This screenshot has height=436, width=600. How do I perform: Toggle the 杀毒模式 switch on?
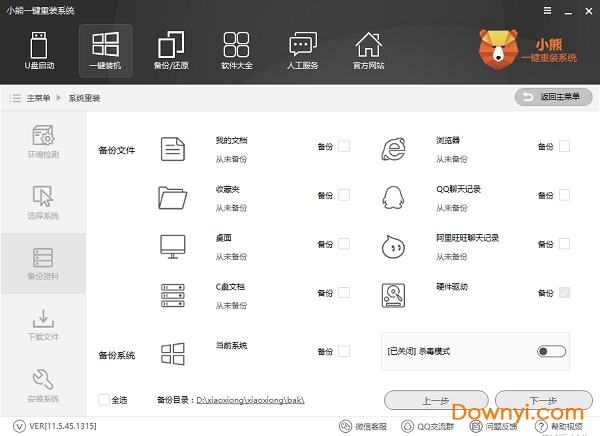click(550, 351)
